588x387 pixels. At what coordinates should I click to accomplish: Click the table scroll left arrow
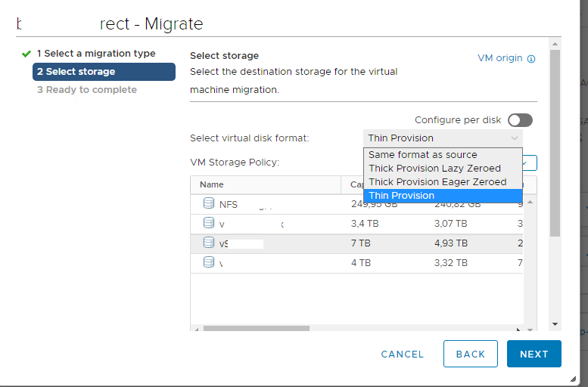pos(197,330)
